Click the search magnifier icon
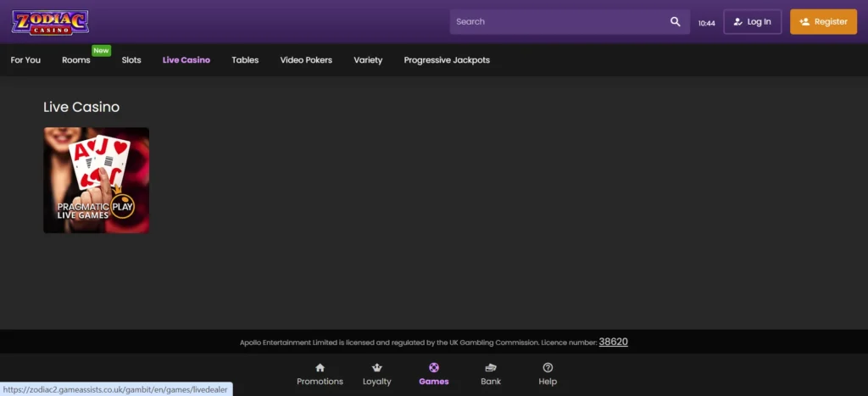Screen dimensions: 868x396 click(x=676, y=21)
